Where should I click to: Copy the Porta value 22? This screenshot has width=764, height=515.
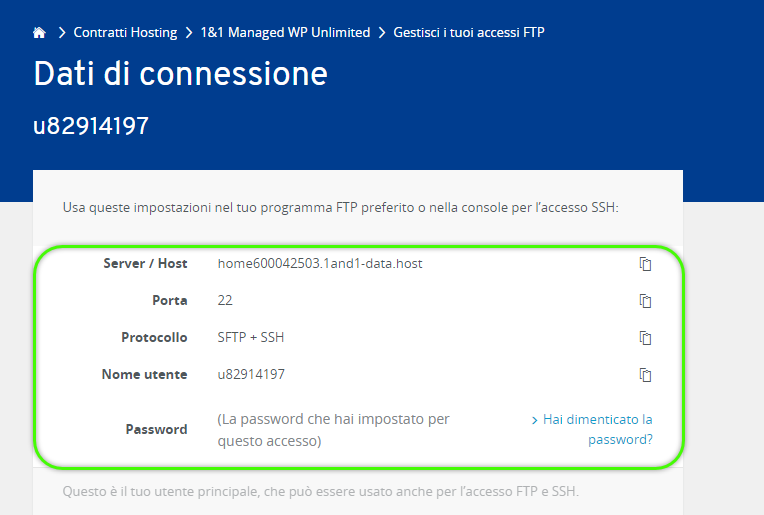coord(645,301)
